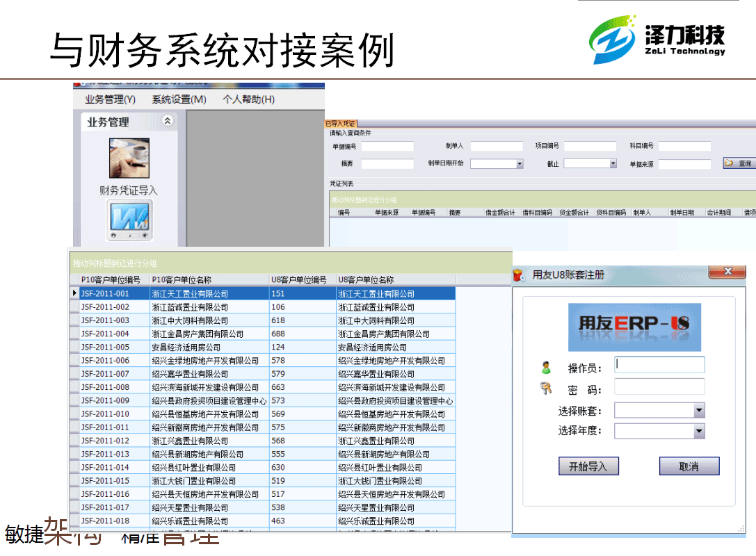
Task: Expand the 选择账套 combo box
Action: click(699, 411)
